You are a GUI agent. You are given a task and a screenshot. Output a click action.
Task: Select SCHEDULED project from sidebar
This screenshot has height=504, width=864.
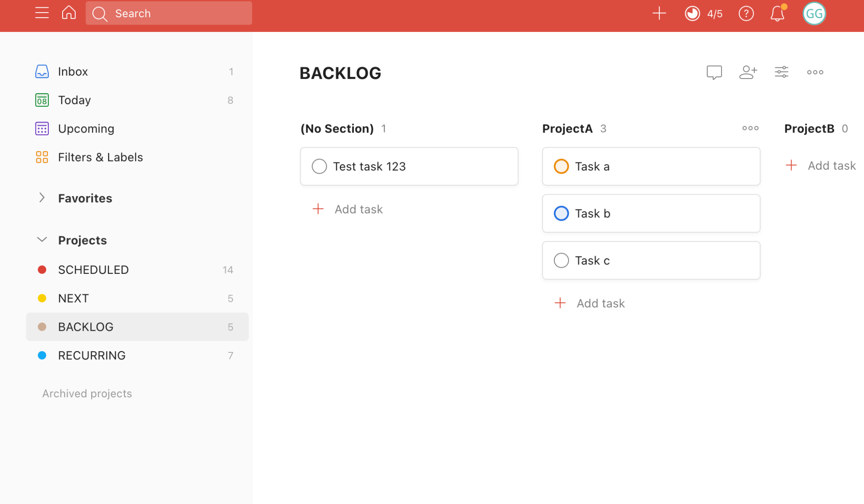click(x=94, y=269)
